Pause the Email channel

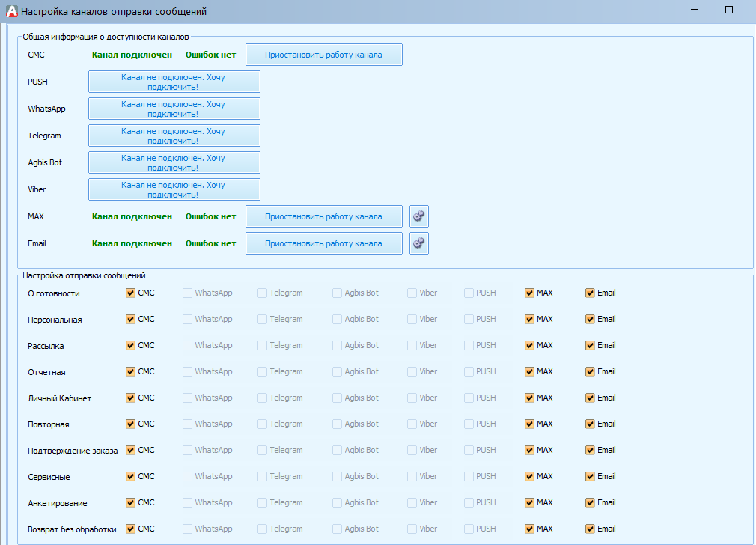tap(324, 243)
